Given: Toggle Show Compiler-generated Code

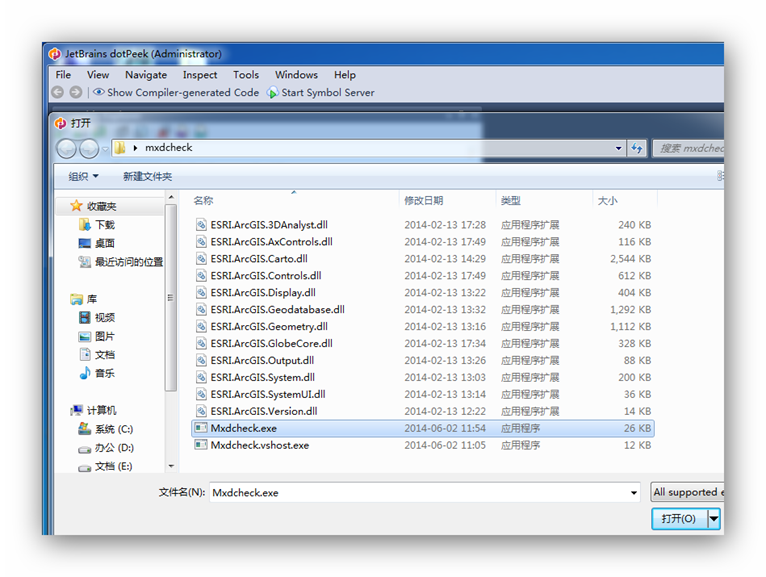Looking at the screenshot, I should pos(176,92).
